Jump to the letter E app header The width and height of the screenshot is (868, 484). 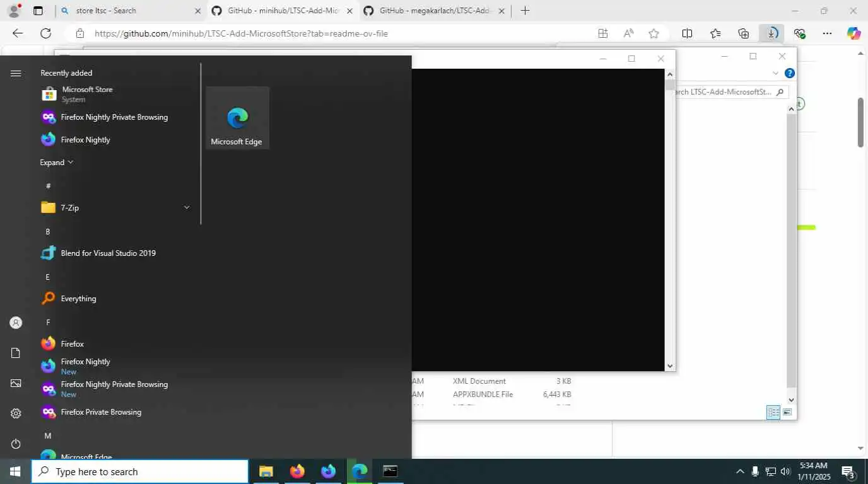point(48,277)
